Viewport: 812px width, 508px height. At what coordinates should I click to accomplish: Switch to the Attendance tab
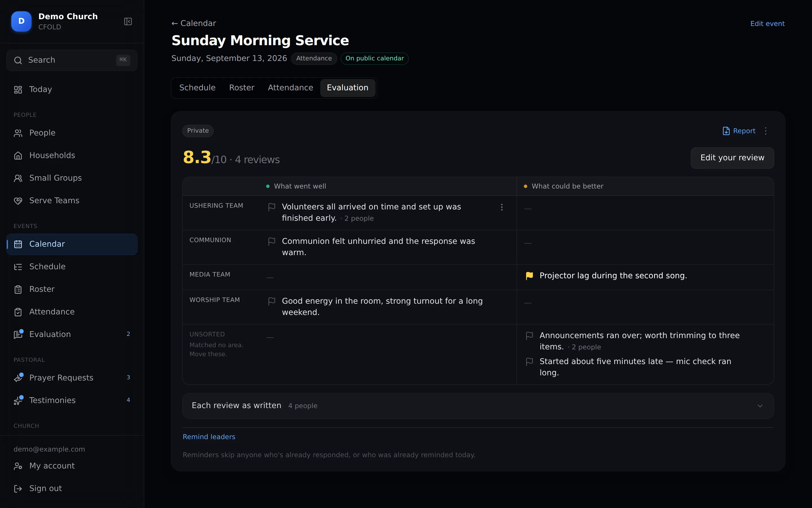(290, 88)
